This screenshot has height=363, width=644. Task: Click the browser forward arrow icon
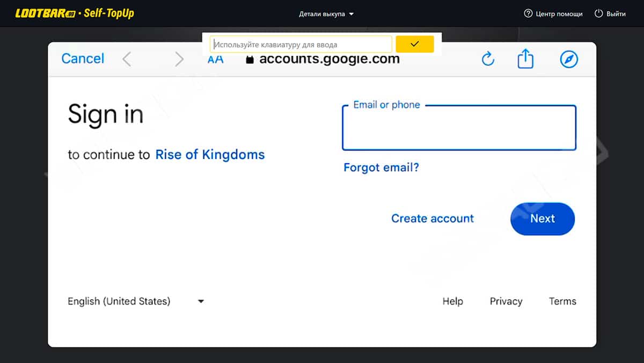tap(179, 59)
